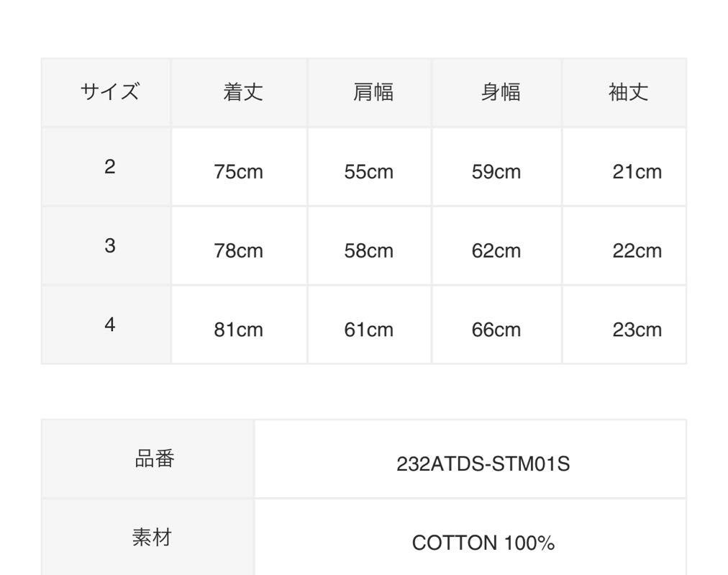This screenshot has width=728, height=575.
Task: Select size 4 row label
Action: point(106,325)
